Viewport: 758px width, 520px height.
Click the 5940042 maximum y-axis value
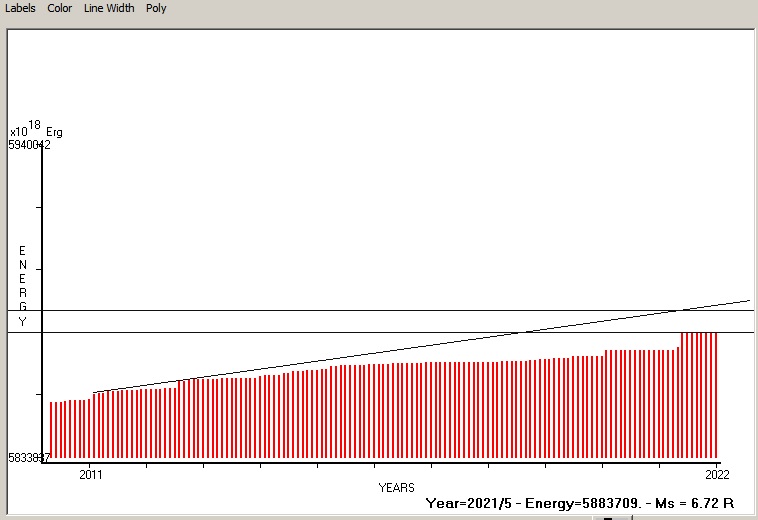[29, 145]
